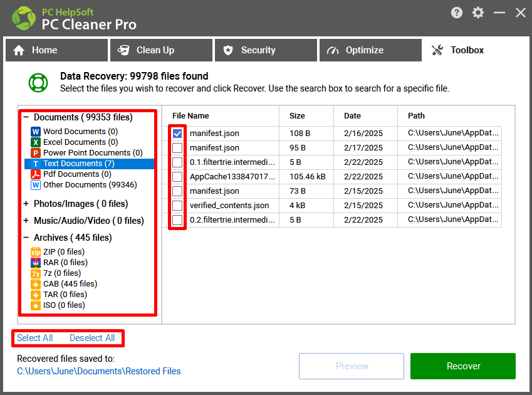Select Word Documents (0) in tree
This screenshot has width=532, height=395.
pos(80,131)
